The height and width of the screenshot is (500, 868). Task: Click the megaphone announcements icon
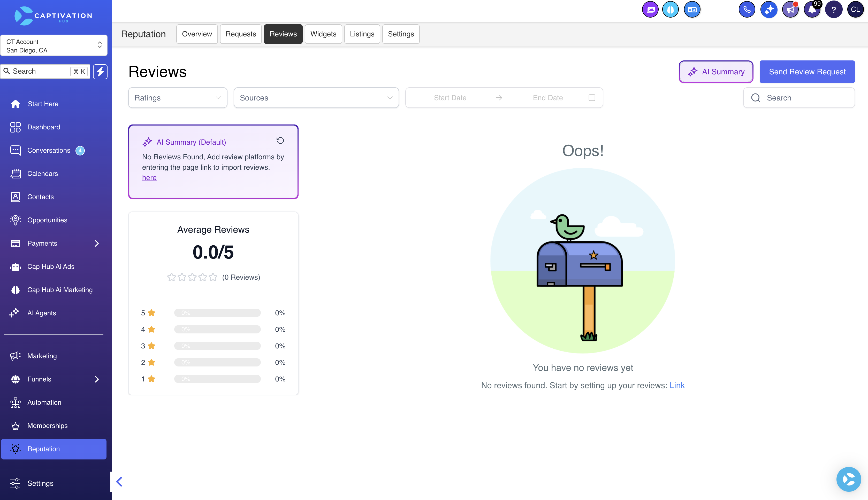pos(790,10)
